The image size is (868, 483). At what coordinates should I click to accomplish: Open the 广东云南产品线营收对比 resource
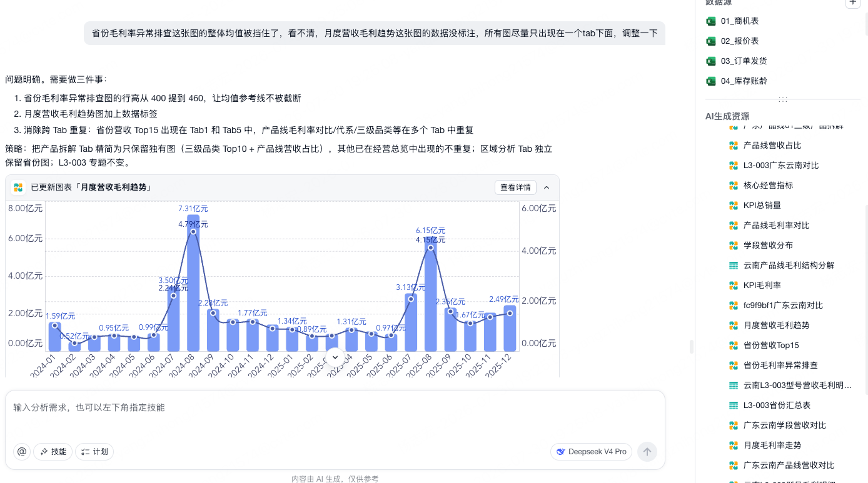[789, 466]
